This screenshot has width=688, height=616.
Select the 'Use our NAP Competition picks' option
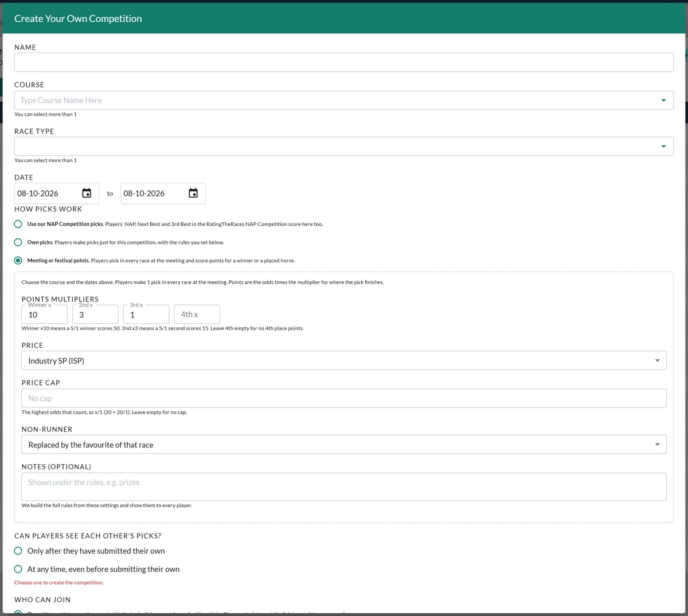(18, 224)
